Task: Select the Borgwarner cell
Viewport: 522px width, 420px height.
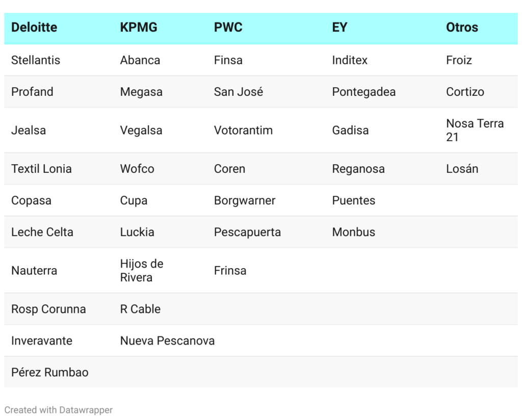Action: pyautogui.click(x=245, y=200)
